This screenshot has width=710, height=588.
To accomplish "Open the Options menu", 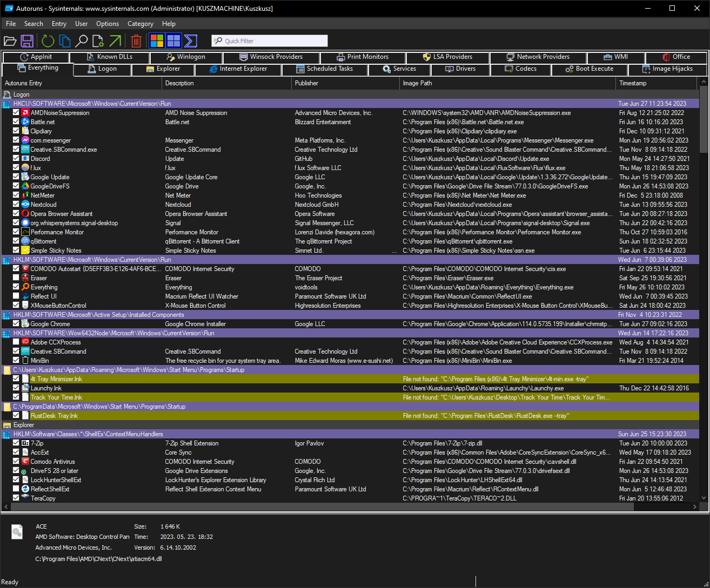I will pyautogui.click(x=108, y=24).
